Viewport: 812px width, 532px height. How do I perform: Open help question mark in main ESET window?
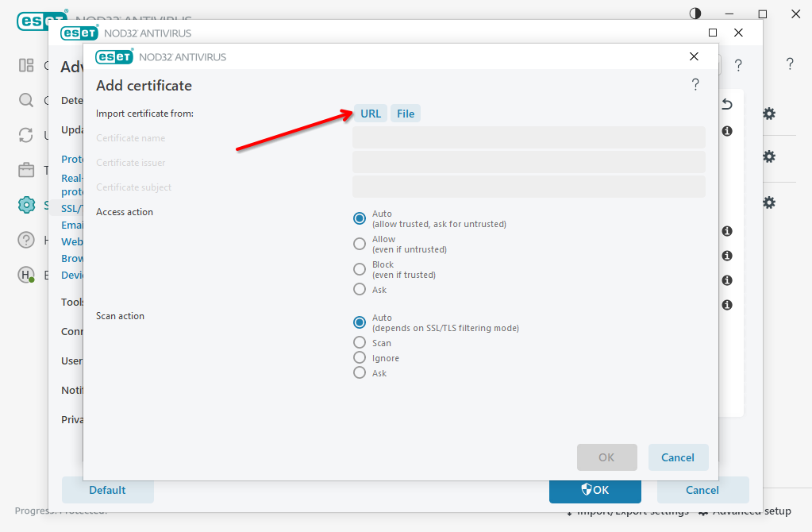click(790, 64)
